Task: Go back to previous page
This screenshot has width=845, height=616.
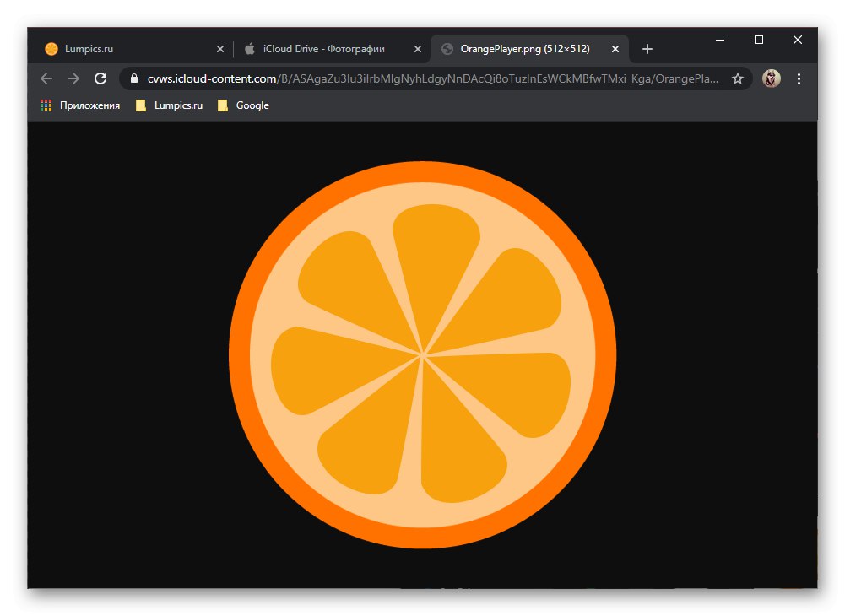Action: 46,78
